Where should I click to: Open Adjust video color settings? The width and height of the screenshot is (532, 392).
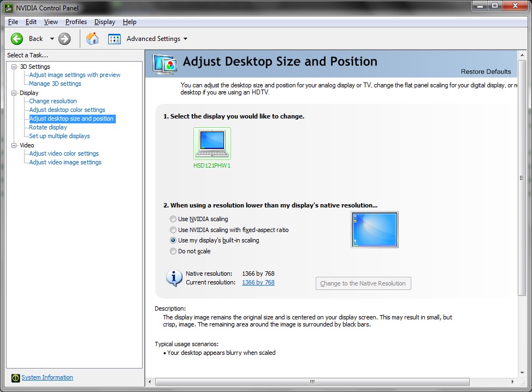(x=64, y=153)
